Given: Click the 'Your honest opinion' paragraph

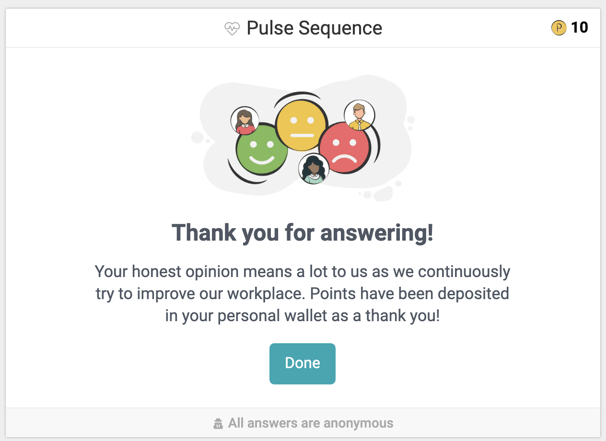Looking at the screenshot, I should pos(302,293).
